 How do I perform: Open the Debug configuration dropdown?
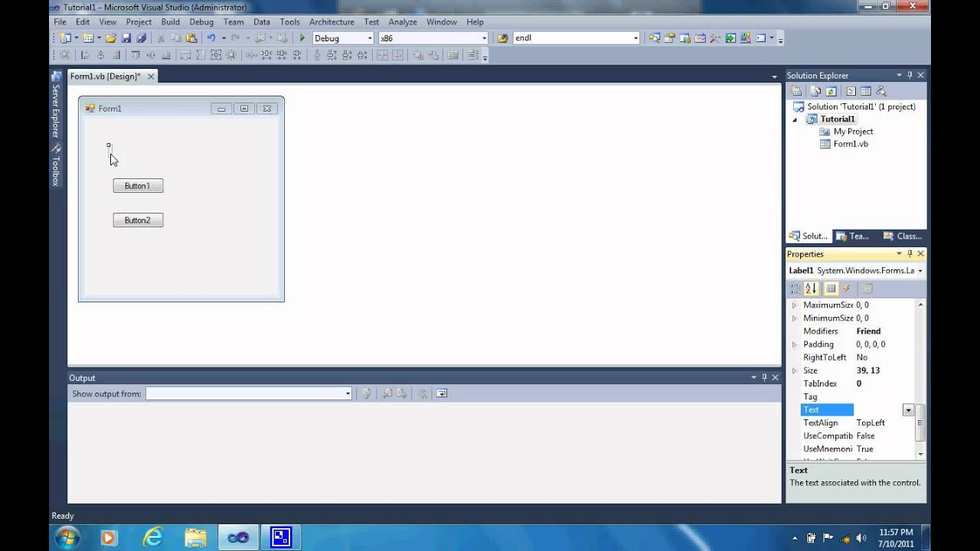click(370, 37)
